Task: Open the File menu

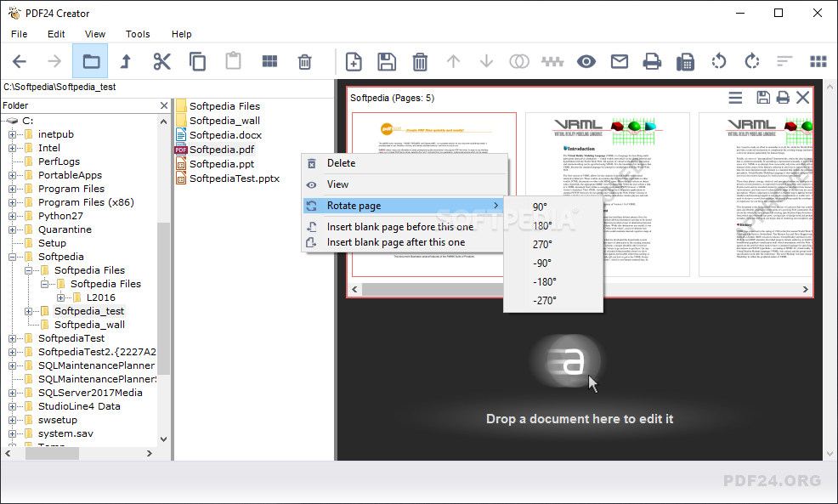Action: (20, 34)
